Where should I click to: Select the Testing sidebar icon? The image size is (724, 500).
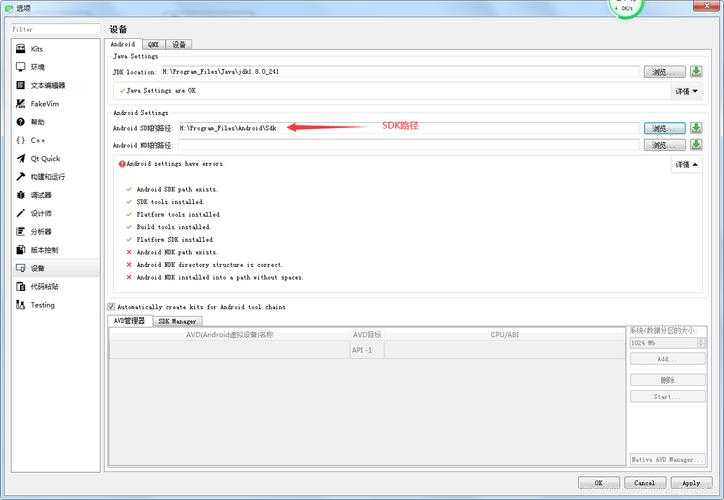pos(21,305)
